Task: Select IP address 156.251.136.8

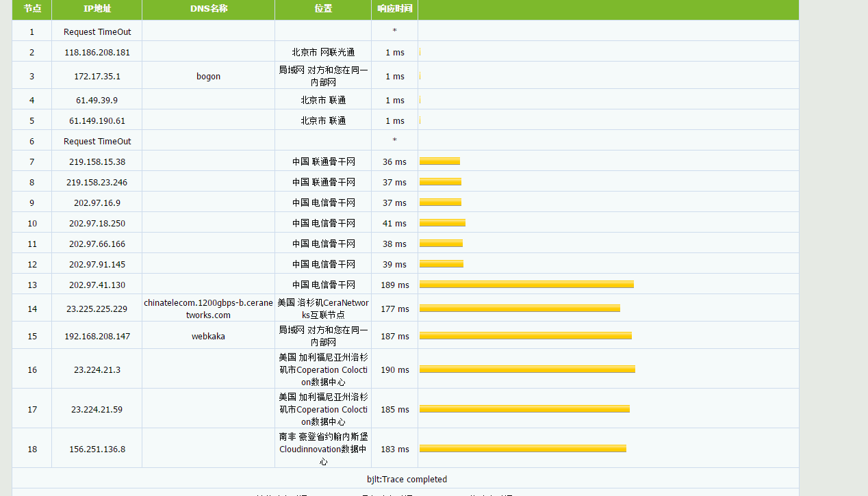Action: pos(97,449)
